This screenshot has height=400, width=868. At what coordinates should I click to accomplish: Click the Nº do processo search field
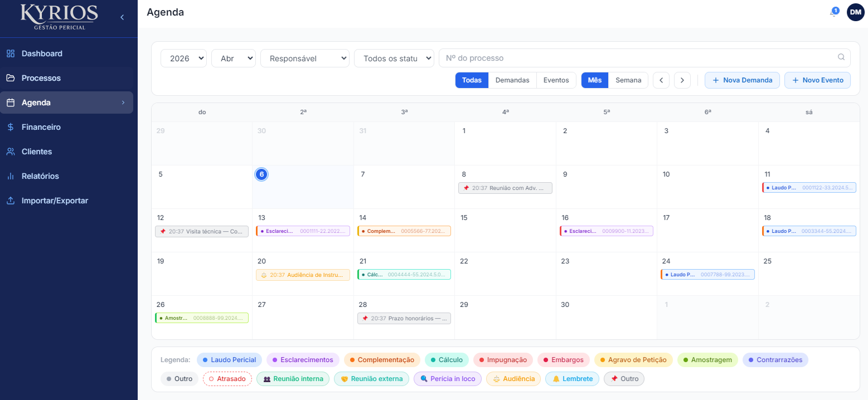[644, 58]
